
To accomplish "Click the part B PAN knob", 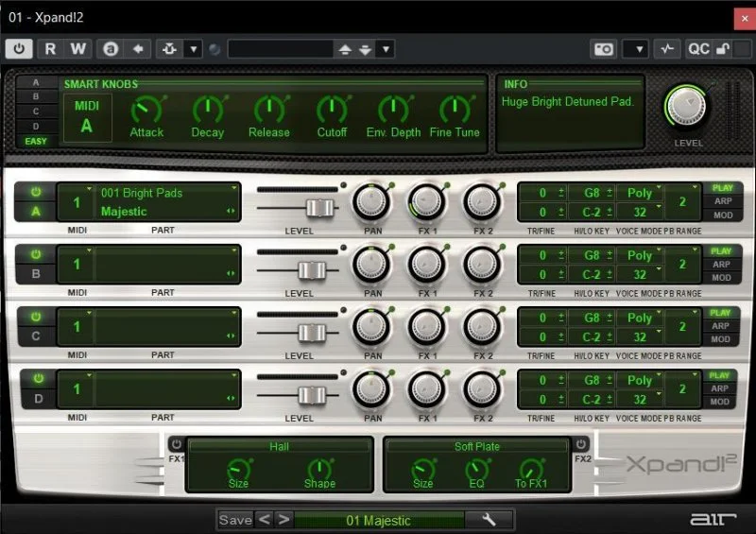I will 371,265.
